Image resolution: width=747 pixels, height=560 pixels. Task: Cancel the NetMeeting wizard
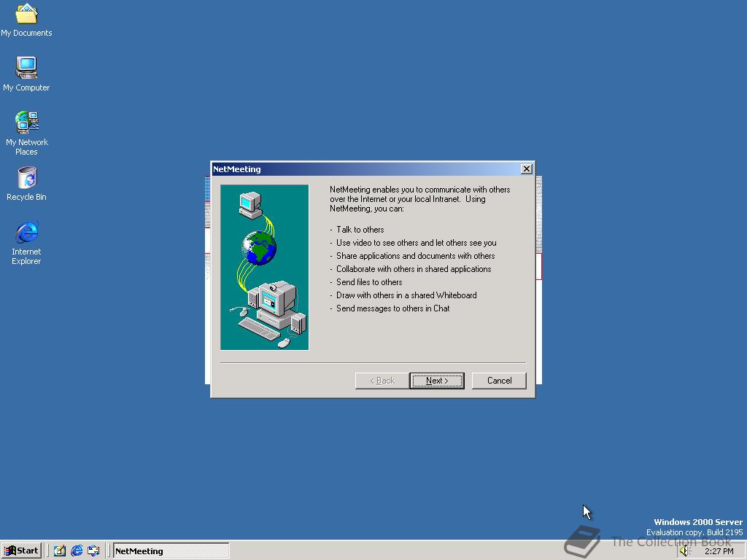499,381
